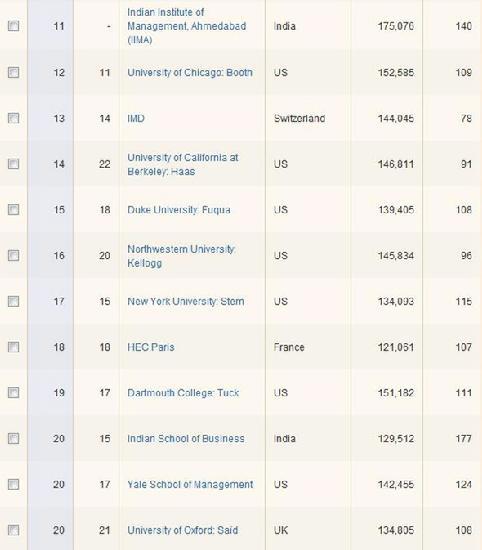482x550 pixels.
Task: Tick the checkbox for University of Chicago: Booth
Action: click(13, 73)
